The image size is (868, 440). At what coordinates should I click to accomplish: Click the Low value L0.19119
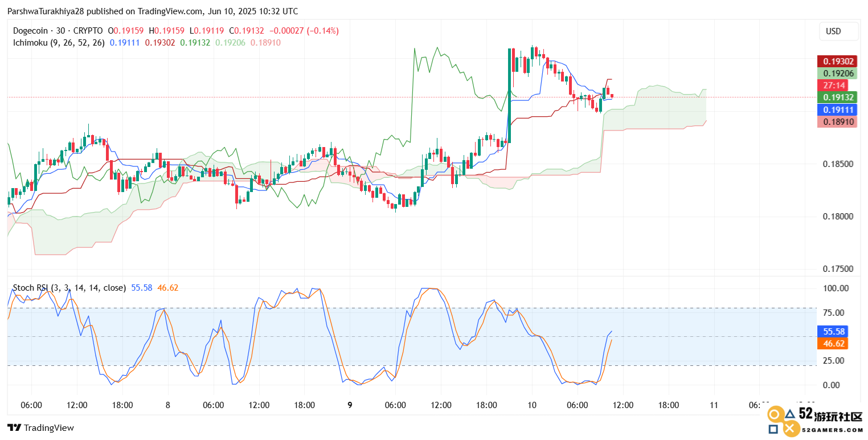[207, 31]
